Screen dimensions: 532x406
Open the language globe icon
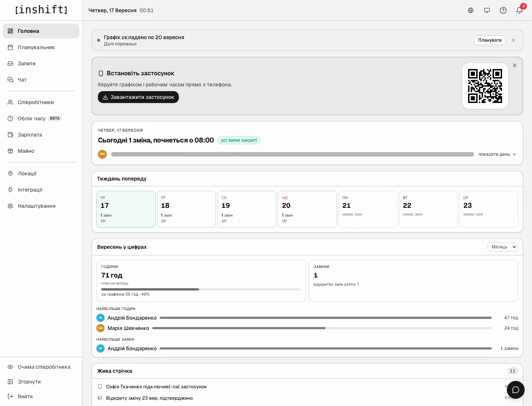click(471, 10)
